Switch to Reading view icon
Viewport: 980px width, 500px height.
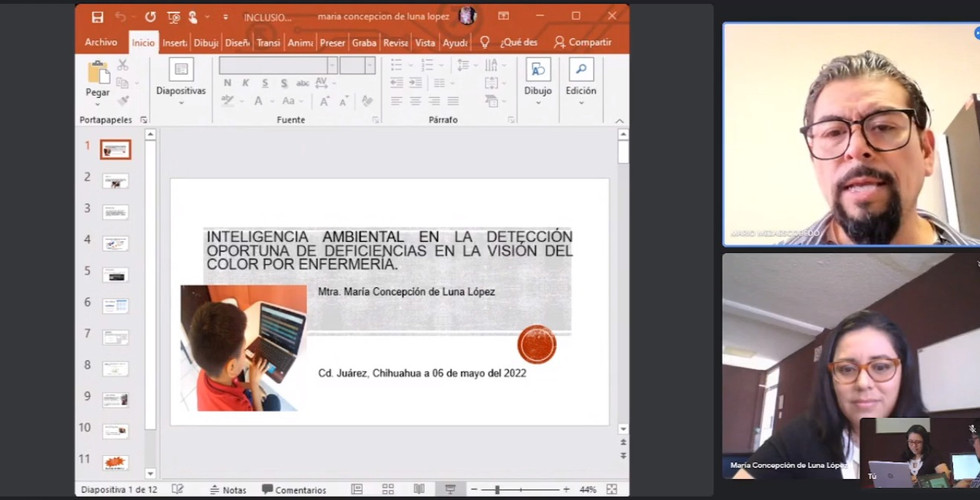pos(419,489)
